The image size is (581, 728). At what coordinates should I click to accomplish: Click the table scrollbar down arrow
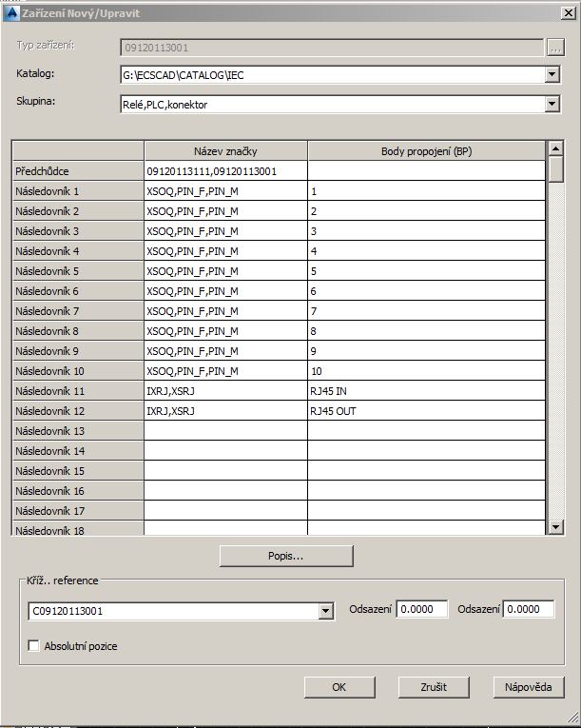[555, 526]
